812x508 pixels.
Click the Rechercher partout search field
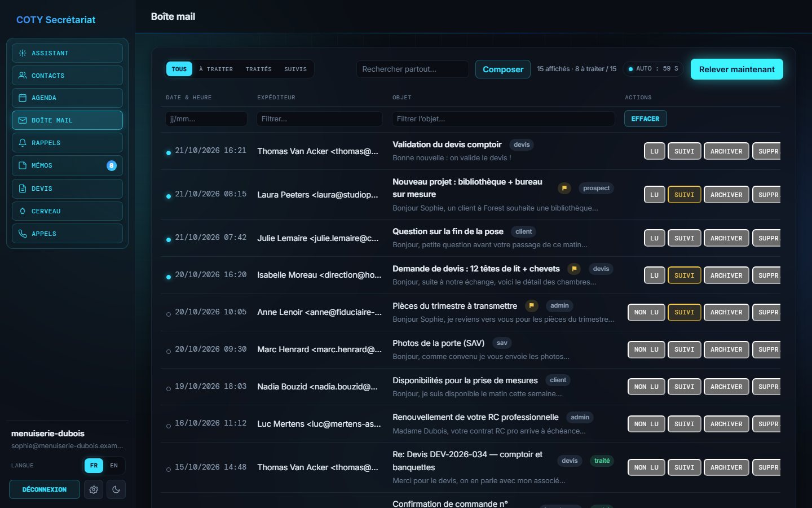[x=413, y=69]
